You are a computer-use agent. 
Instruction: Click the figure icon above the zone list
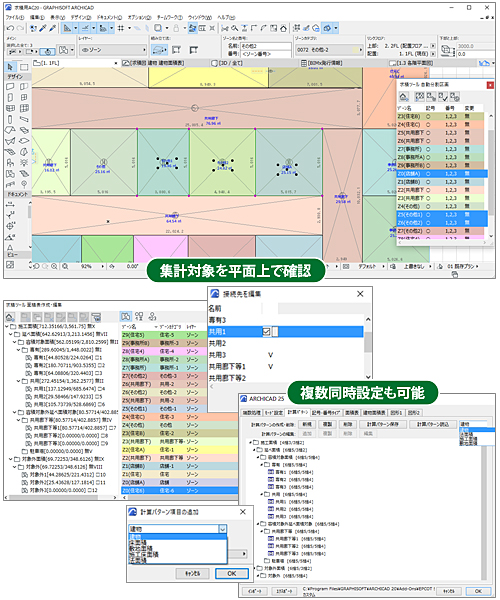(x=152, y=316)
